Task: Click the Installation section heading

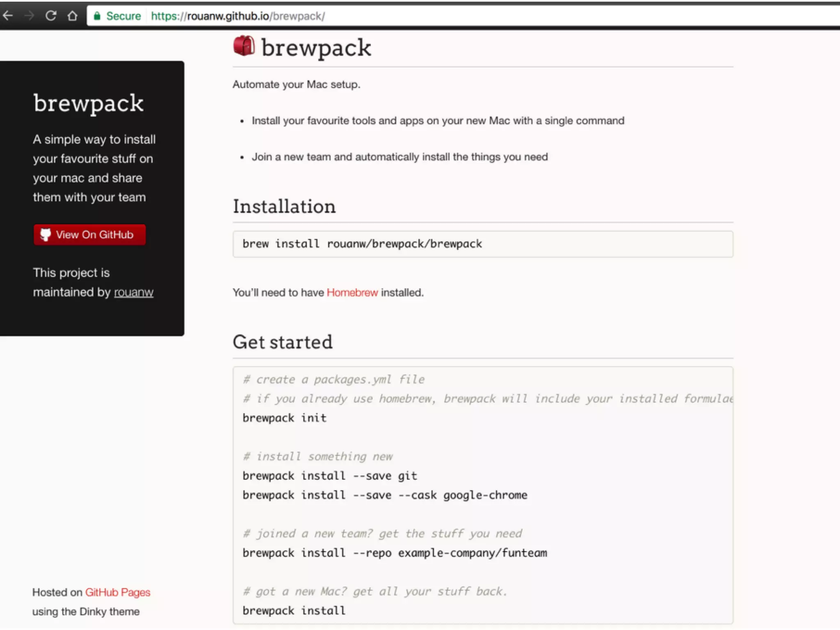Action: click(284, 206)
